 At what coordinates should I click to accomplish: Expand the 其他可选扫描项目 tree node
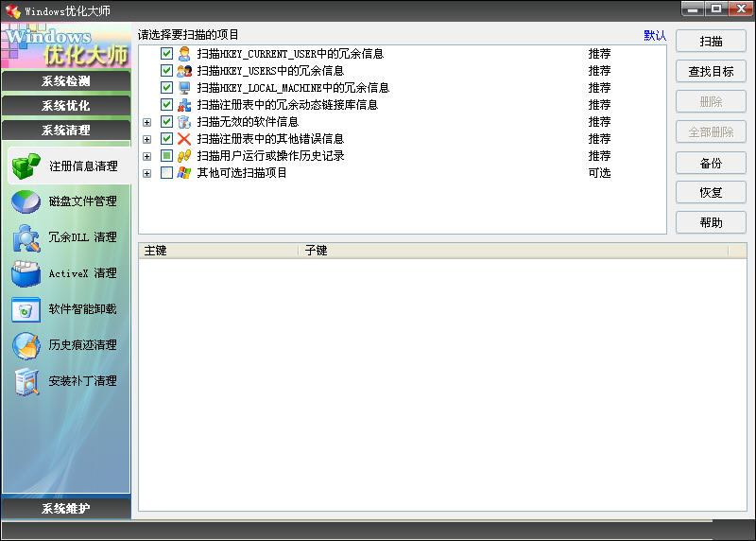point(146,173)
